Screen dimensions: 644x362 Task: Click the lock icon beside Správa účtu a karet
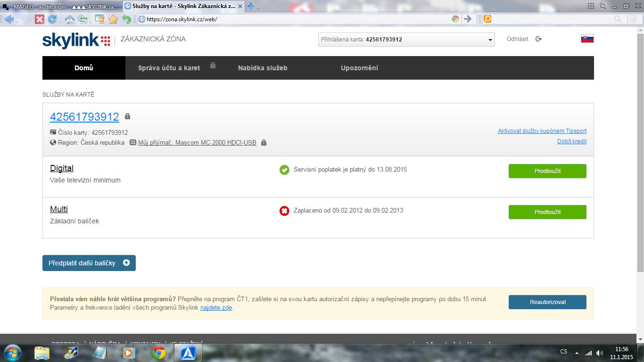coord(213,65)
